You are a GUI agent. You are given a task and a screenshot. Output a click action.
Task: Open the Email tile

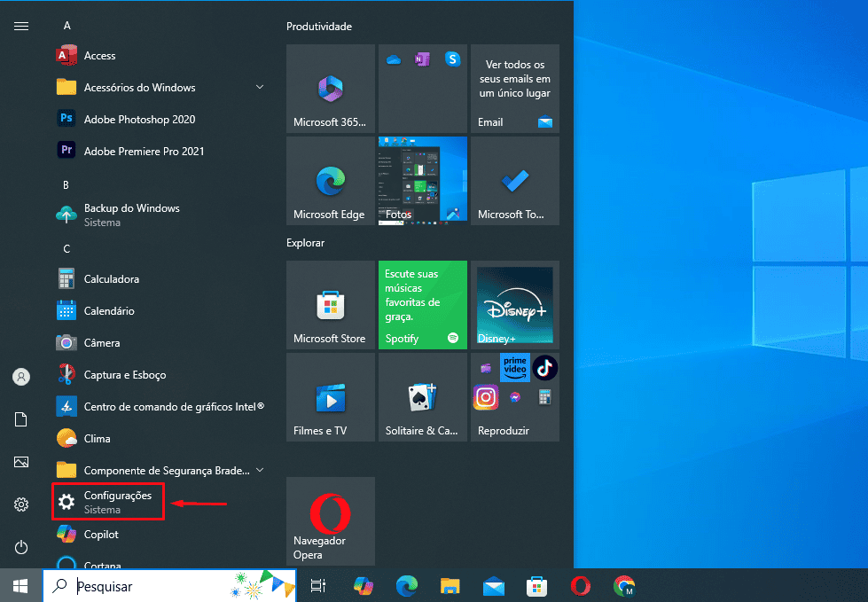tap(515, 89)
